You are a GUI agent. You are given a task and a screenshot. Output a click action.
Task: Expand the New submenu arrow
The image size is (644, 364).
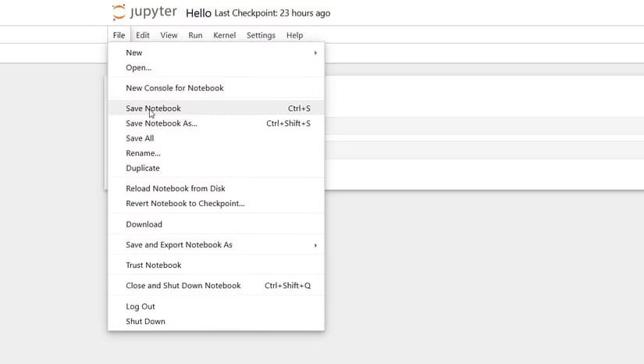(x=315, y=53)
